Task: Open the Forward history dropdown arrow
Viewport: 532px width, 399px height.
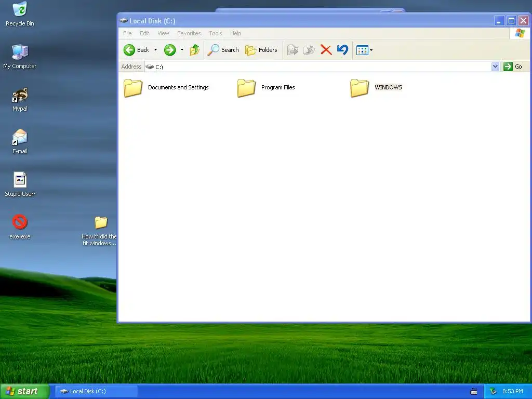Action: coord(182,50)
